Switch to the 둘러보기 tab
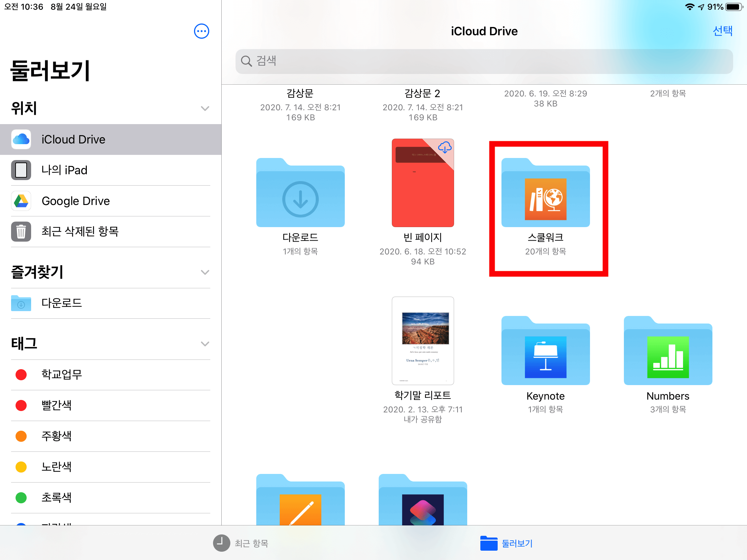The width and height of the screenshot is (747, 560). (507, 543)
